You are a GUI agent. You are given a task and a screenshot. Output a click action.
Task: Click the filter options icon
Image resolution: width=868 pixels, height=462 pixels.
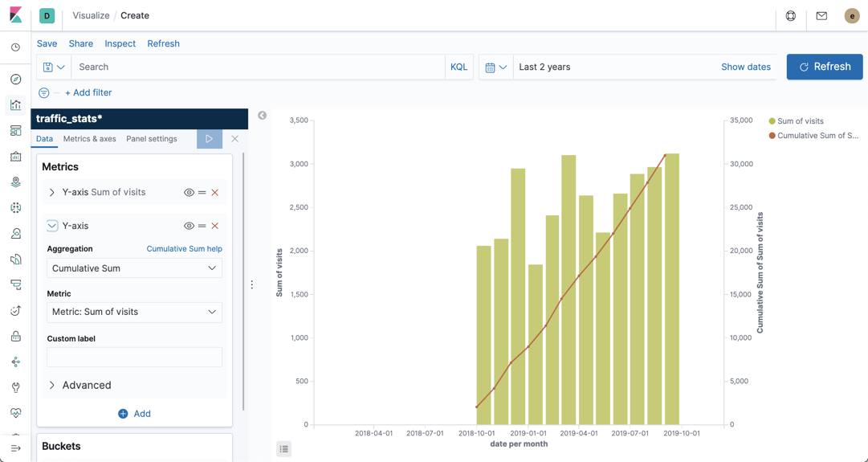point(43,93)
